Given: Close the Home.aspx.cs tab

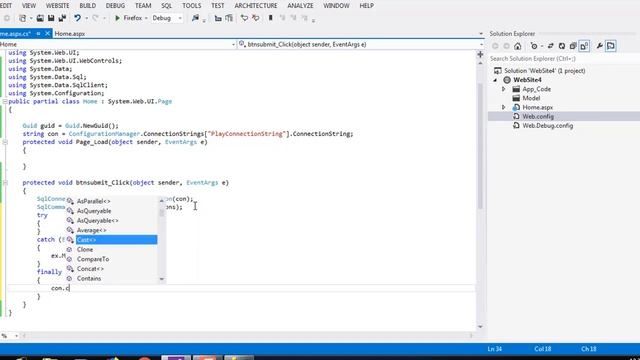Looking at the screenshot, I should click(x=47, y=33).
